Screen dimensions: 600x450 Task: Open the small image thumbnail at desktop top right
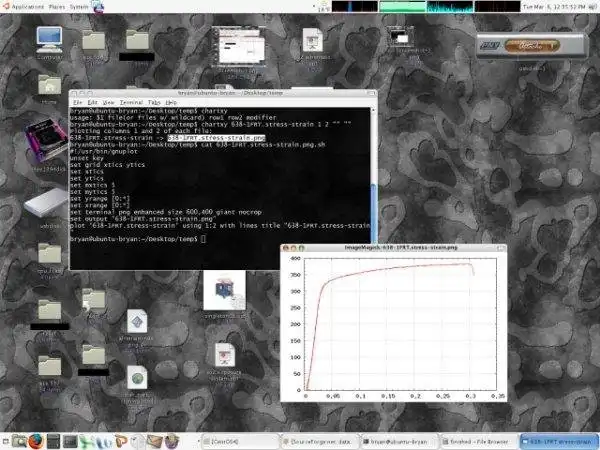click(400, 36)
